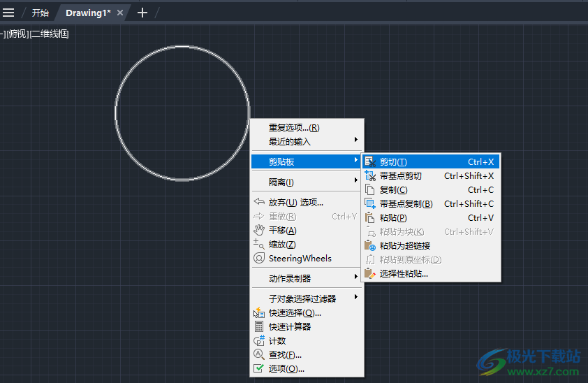Click the Find magnifier icon beside 查找(F)
This screenshot has height=383, width=588.
click(259, 354)
